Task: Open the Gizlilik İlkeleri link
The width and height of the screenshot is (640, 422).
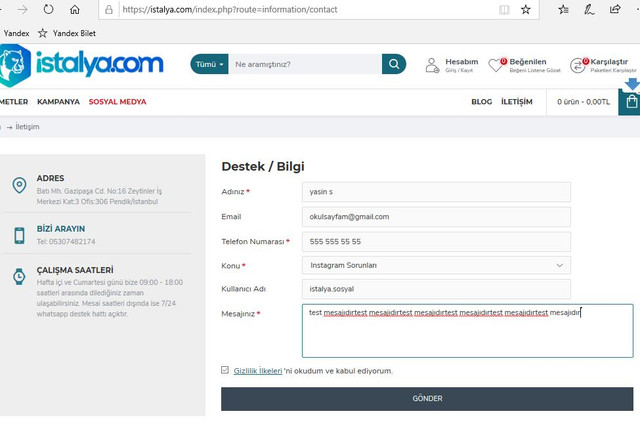Action: tap(258, 371)
